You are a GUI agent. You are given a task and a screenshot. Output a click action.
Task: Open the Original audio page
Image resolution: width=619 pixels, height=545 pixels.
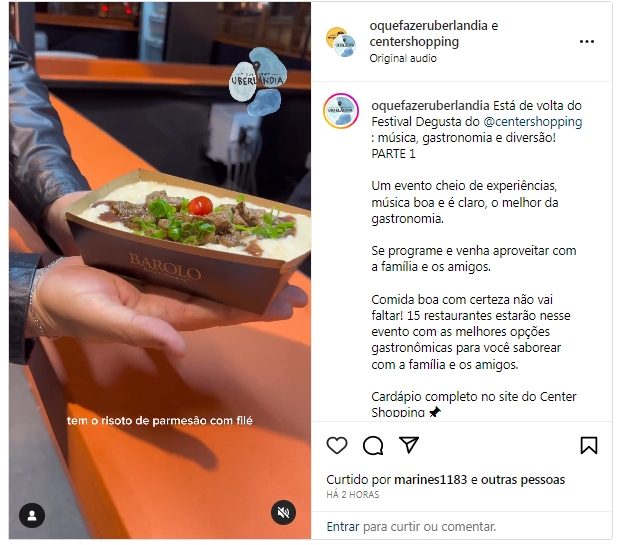403,58
